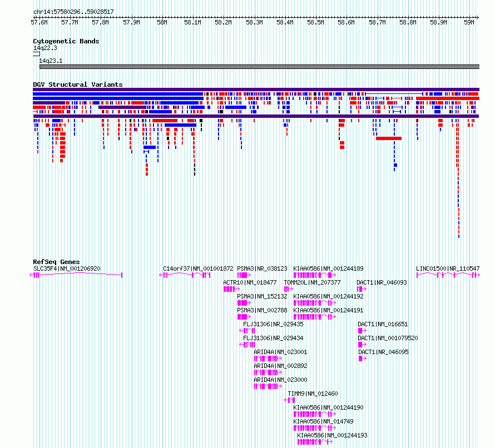Open the SLC35F4|NM_001206920 gene label
This screenshot has height=448, width=495.
pos(67,269)
